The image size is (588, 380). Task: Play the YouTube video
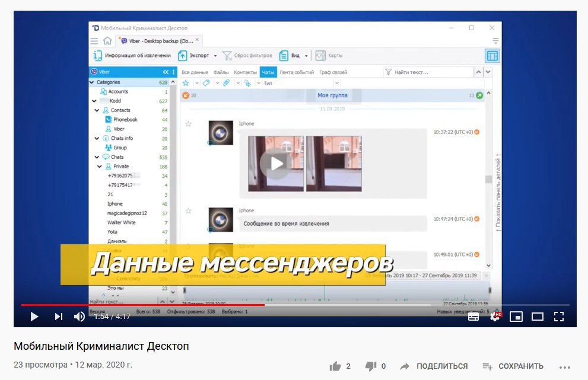(x=34, y=317)
